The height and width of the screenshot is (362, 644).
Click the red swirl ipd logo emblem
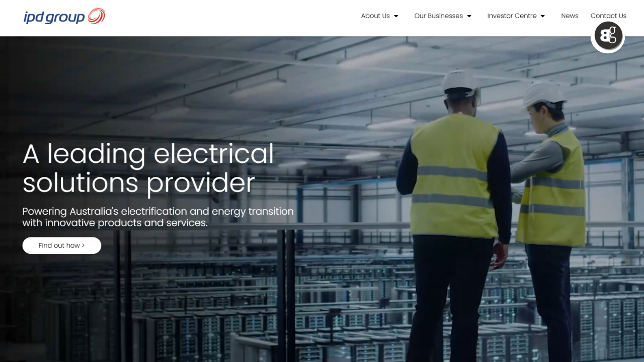pyautogui.click(x=96, y=16)
